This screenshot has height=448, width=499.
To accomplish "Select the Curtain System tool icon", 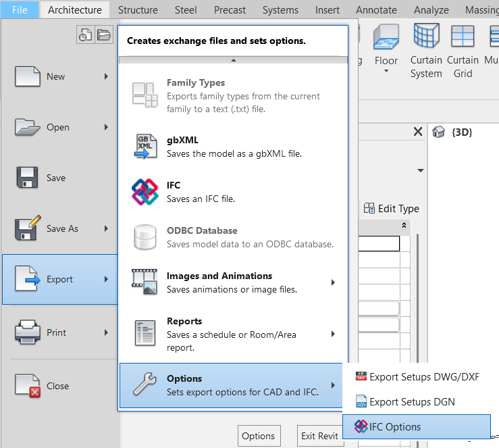I will (x=427, y=36).
